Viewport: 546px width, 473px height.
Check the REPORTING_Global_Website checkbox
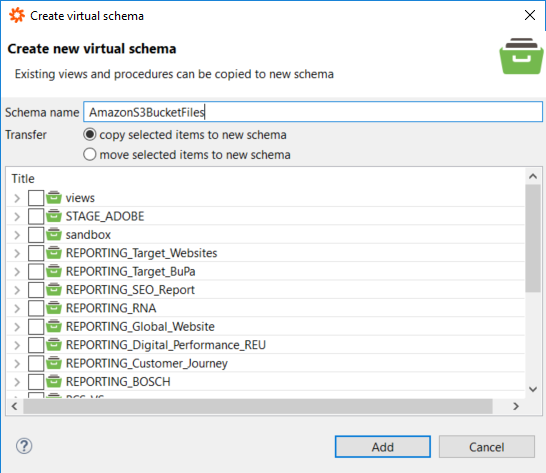(x=36, y=327)
